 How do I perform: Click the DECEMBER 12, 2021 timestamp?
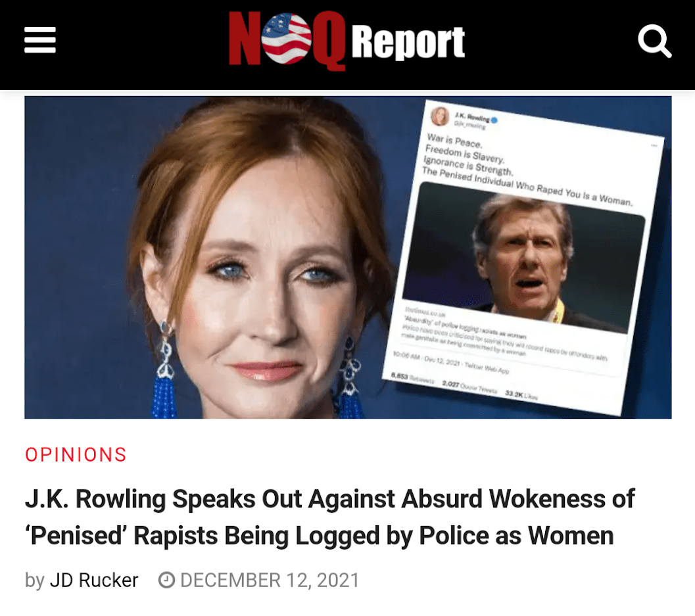point(270,580)
